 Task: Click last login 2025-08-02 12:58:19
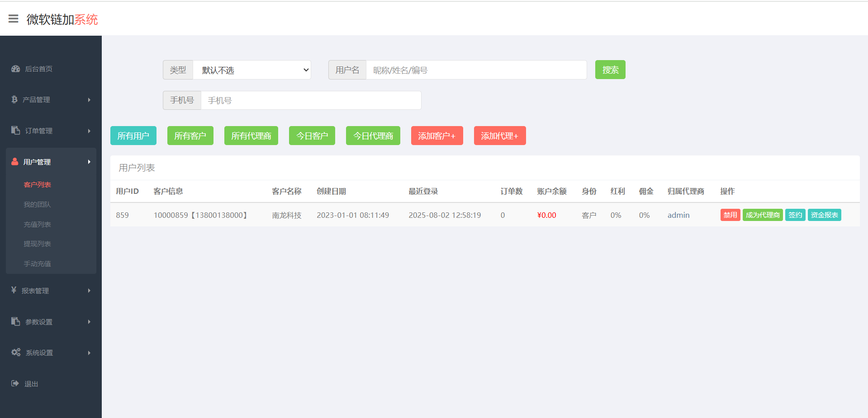(445, 215)
